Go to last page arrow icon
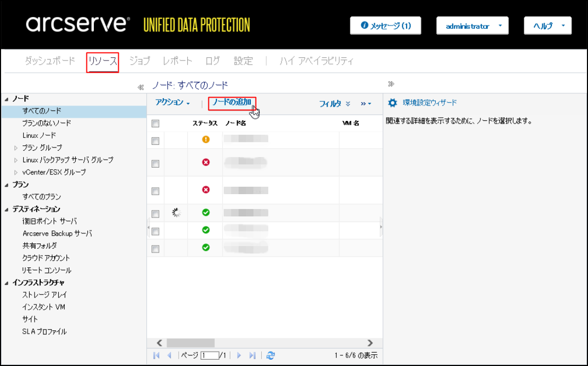Viewport: 588px width, 366px height. [x=252, y=355]
